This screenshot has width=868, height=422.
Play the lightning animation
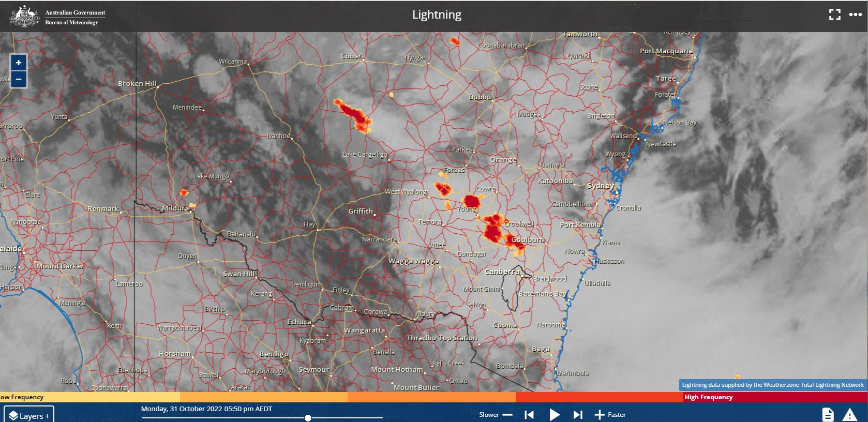pyautogui.click(x=554, y=414)
